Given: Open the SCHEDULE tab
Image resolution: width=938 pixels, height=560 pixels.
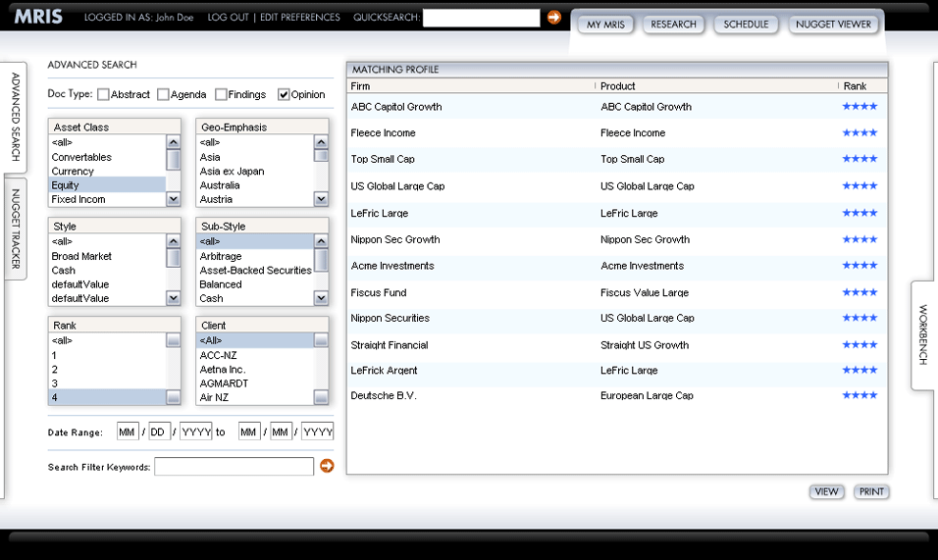Looking at the screenshot, I should [x=746, y=25].
